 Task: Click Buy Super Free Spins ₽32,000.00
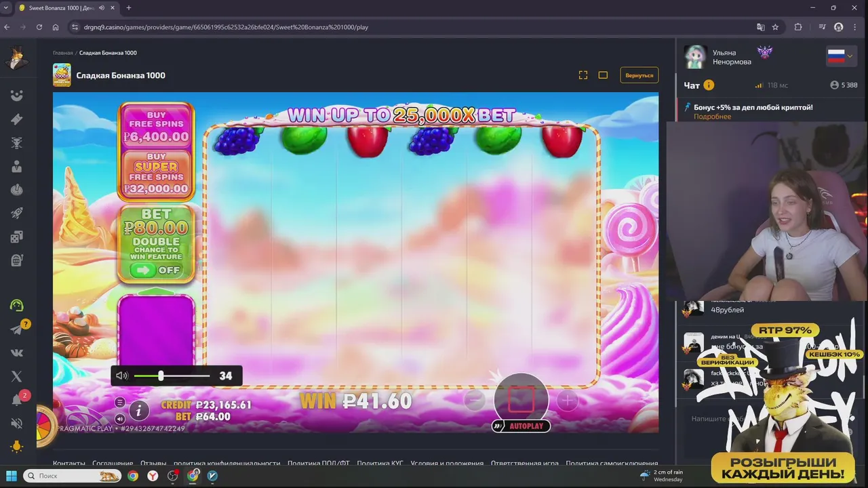(157, 173)
